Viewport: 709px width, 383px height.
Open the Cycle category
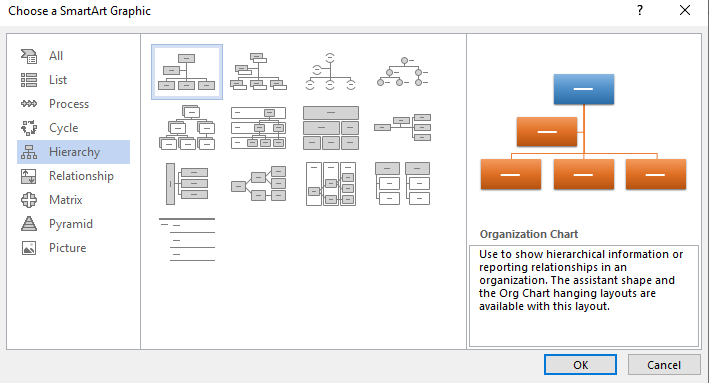tap(74, 128)
